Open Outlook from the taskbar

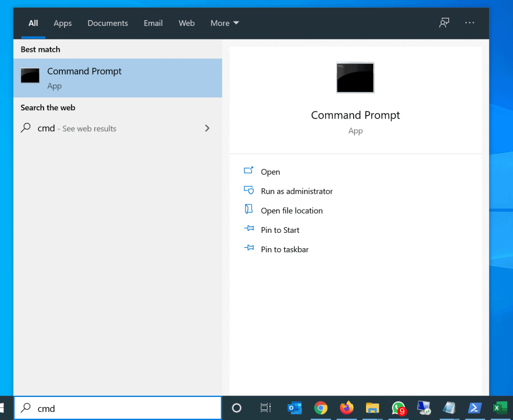tap(294, 408)
